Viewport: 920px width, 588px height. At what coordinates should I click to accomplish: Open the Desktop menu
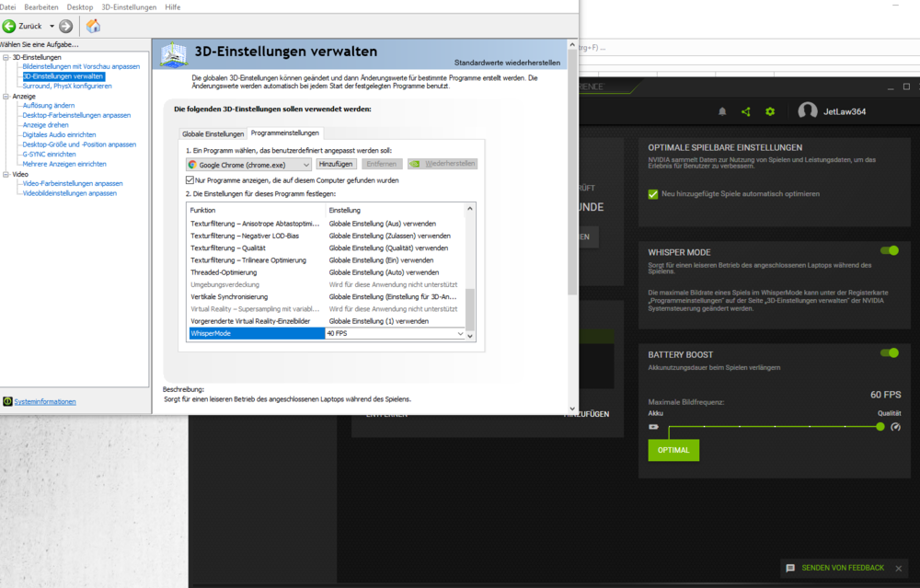[x=79, y=6]
